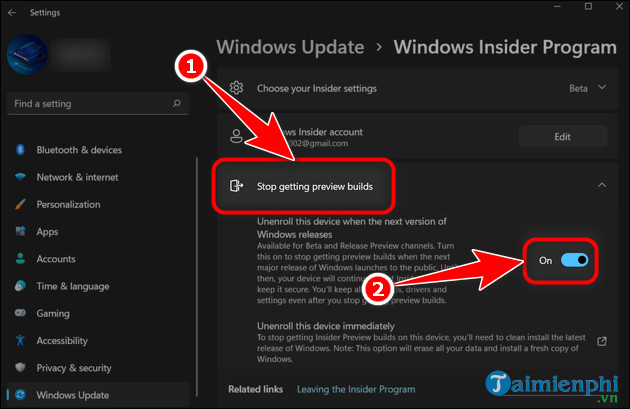The height and width of the screenshot is (409, 630).
Task: Click the Stop getting preview builds icon
Action: [x=236, y=186]
